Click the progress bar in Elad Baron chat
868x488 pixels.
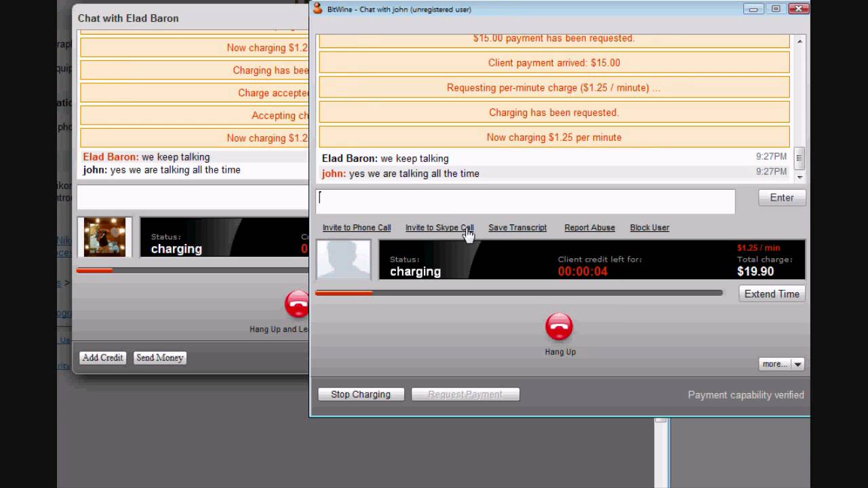click(193, 270)
